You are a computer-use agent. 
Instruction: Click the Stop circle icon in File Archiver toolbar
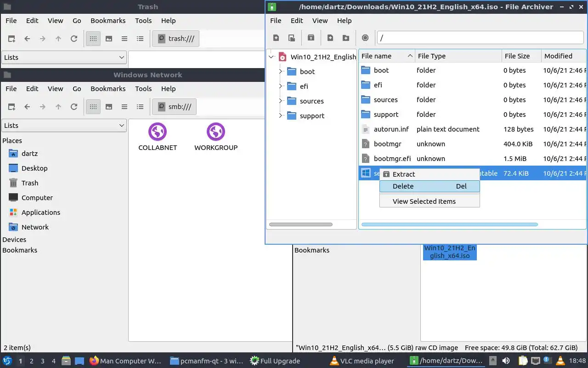365,38
